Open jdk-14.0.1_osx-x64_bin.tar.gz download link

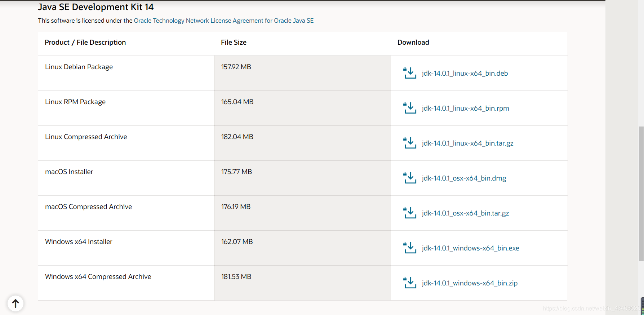click(x=466, y=213)
